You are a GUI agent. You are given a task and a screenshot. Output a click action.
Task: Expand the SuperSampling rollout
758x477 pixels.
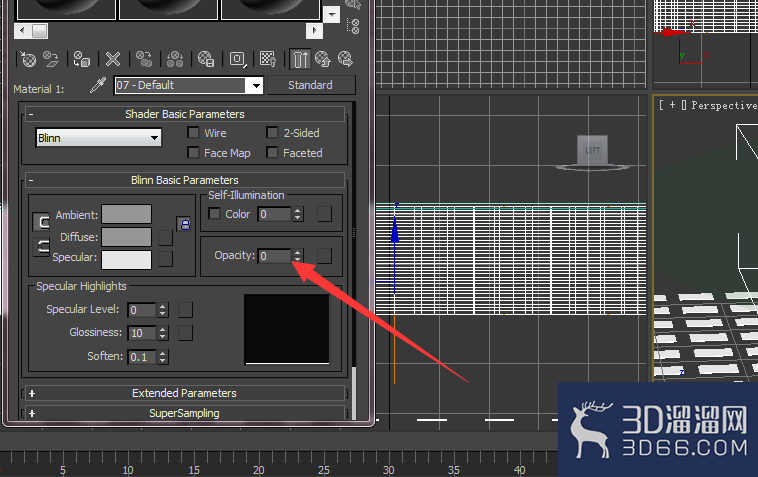point(32,414)
